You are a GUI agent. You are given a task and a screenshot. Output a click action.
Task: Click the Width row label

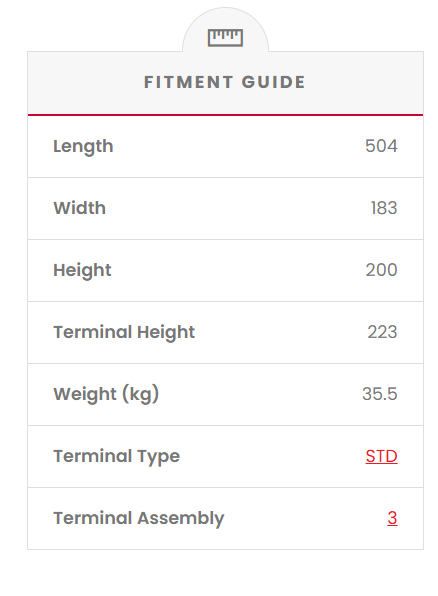click(79, 208)
